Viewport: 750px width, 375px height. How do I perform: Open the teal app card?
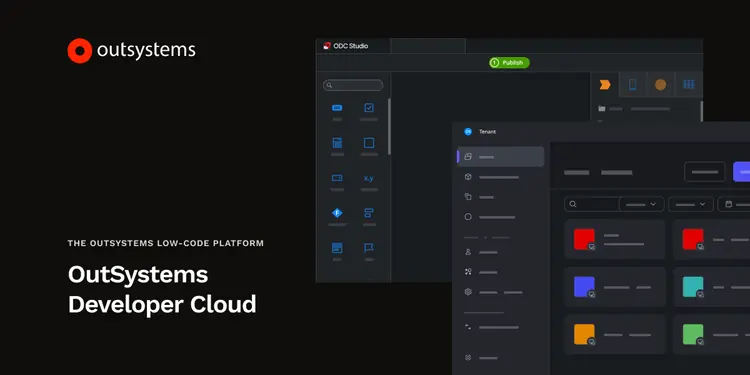[711, 287]
